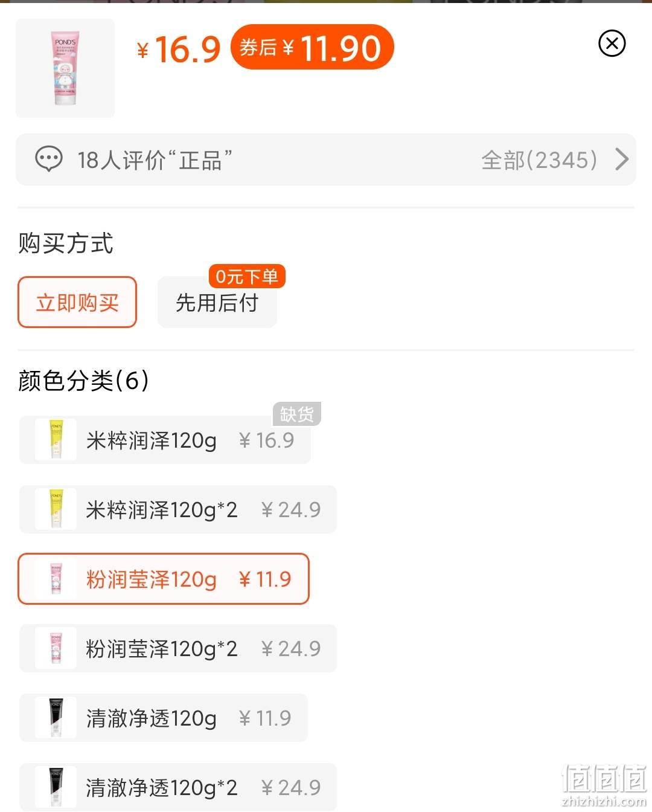Choose 米粹润泽120g*2 variant
The width and height of the screenshot is (652, 812).
178,509
